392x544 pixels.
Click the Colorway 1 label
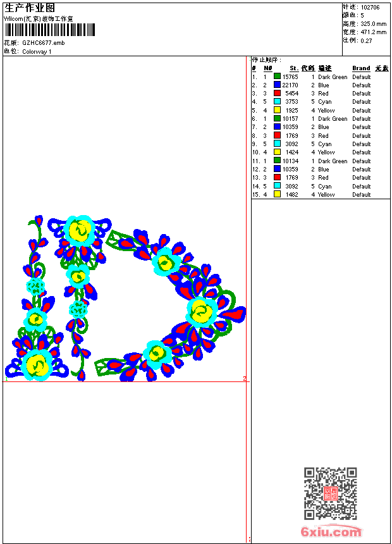[37, 52]
